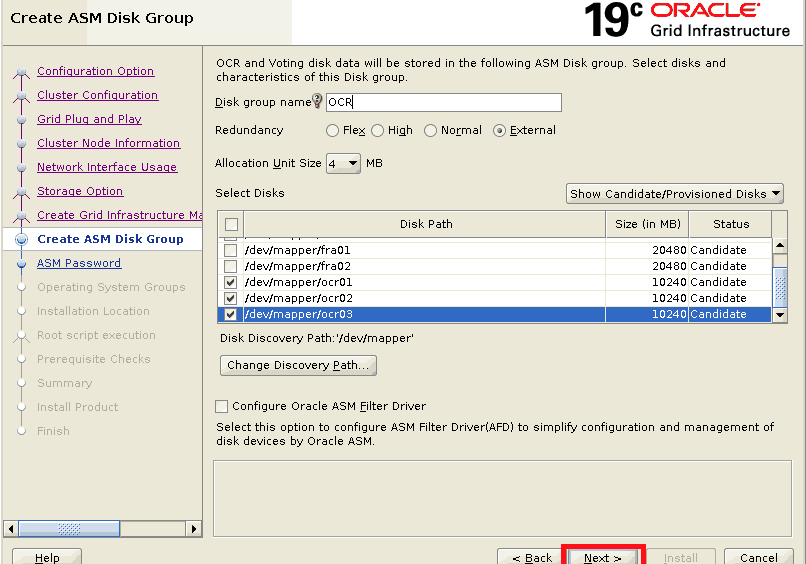Go to Cluster Configuration step

coord(98,95)
